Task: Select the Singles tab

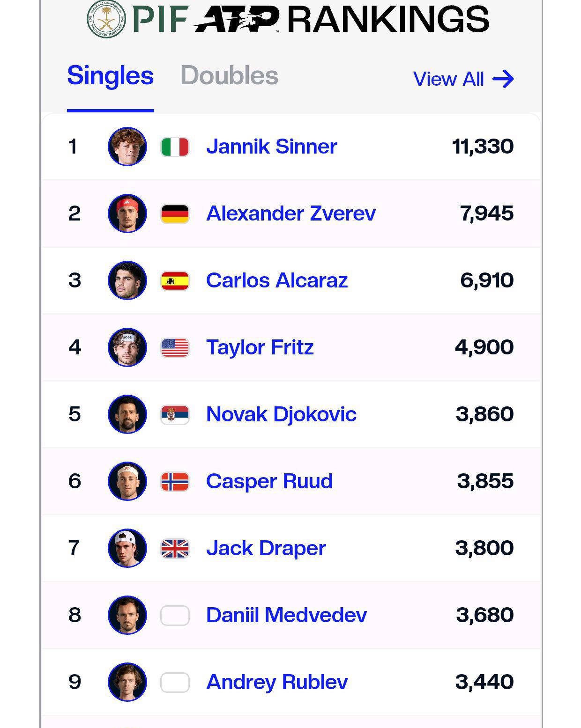Action: coord(110,75)
